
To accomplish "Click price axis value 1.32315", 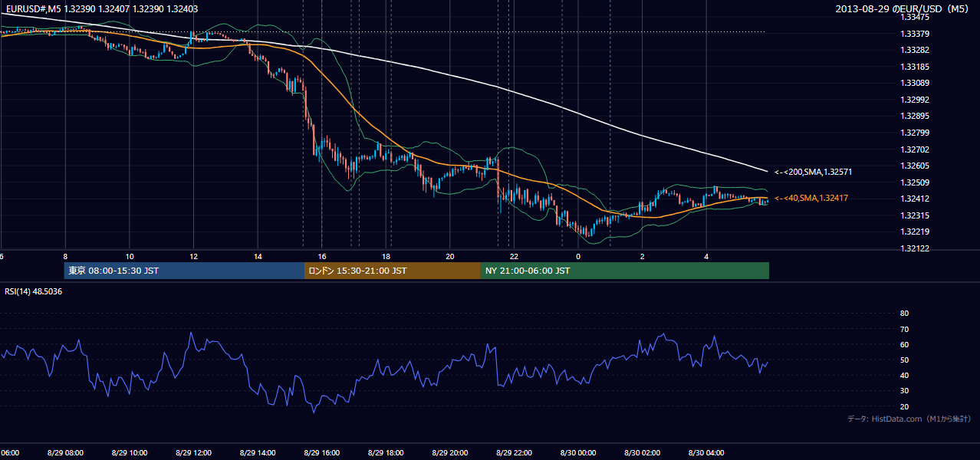I will tap(915, 215).
